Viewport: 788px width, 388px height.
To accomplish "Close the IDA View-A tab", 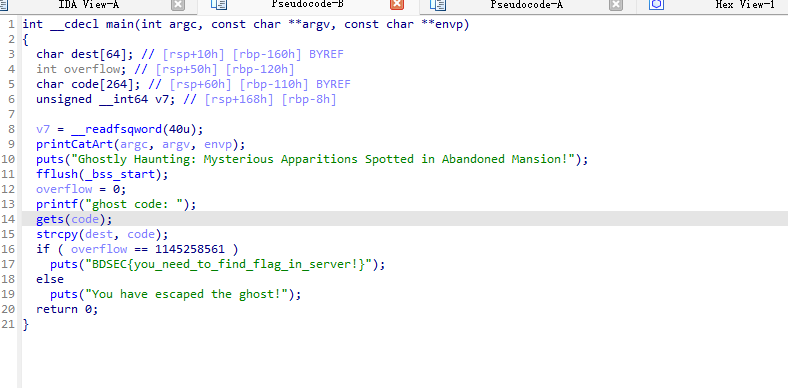I will click(x=178, y=5).
